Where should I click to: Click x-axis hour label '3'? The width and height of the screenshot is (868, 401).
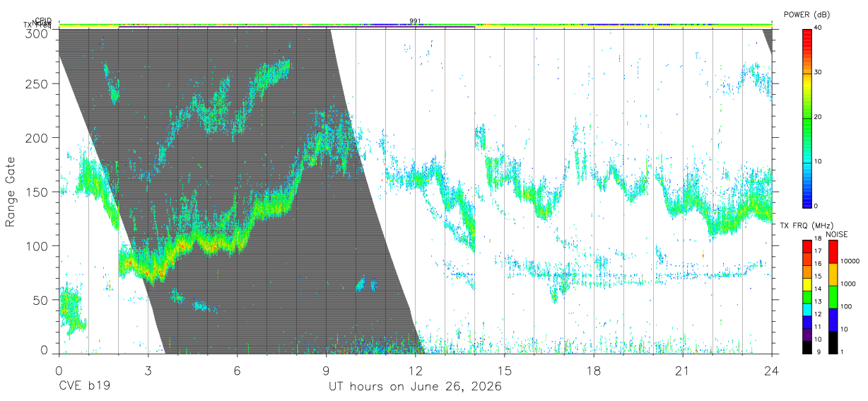point(148,371)
